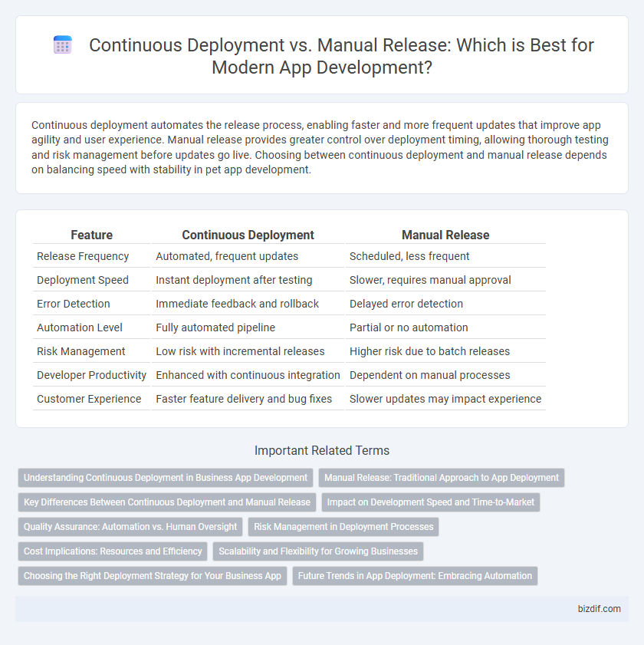Open Risk Management in Deployment Processes tag
Image resolution: width=644 pixels, height=645 pixels.
[x=343, y=527]
